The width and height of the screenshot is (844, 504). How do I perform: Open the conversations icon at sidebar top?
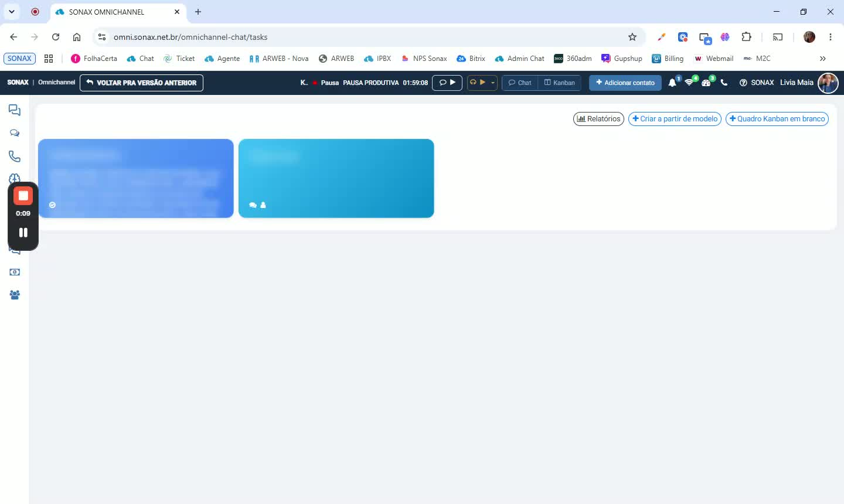coord(15,110)
